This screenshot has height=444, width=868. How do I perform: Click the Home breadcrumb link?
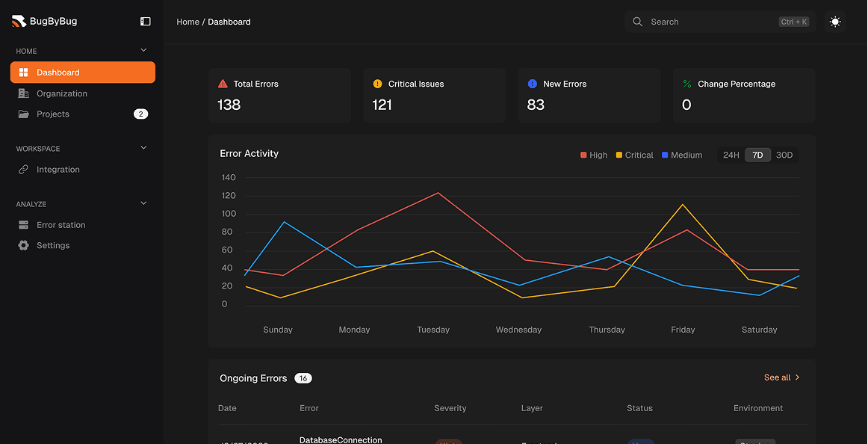click(187, 22)
